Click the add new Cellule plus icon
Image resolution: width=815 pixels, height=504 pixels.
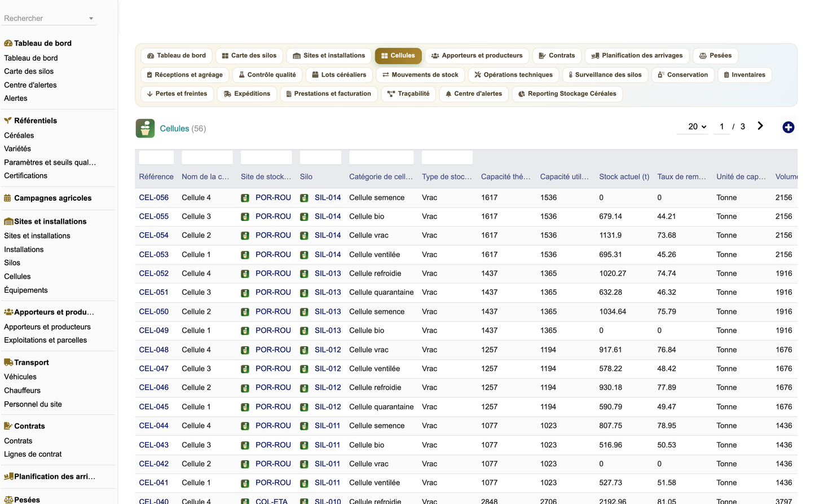pyautogui.click(x=788, y=127)
